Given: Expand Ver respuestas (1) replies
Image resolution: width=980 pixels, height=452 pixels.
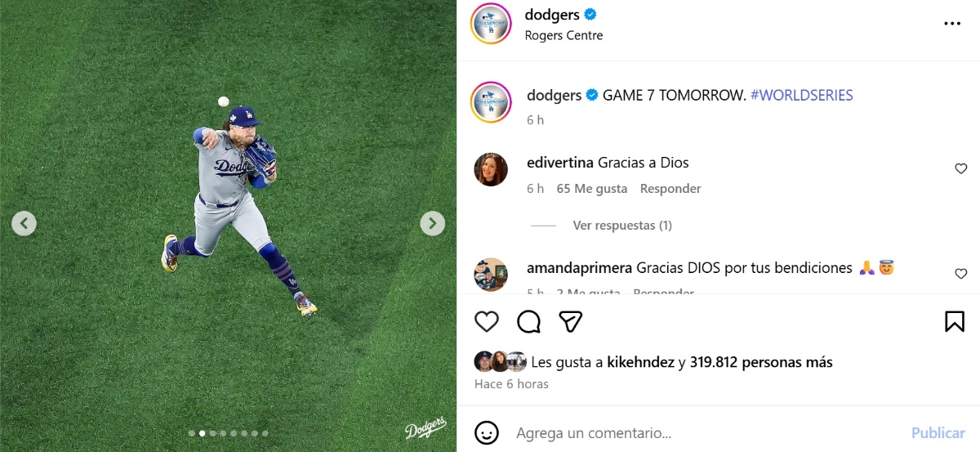Looking at the screenshot, I should [x=622, y=225].
